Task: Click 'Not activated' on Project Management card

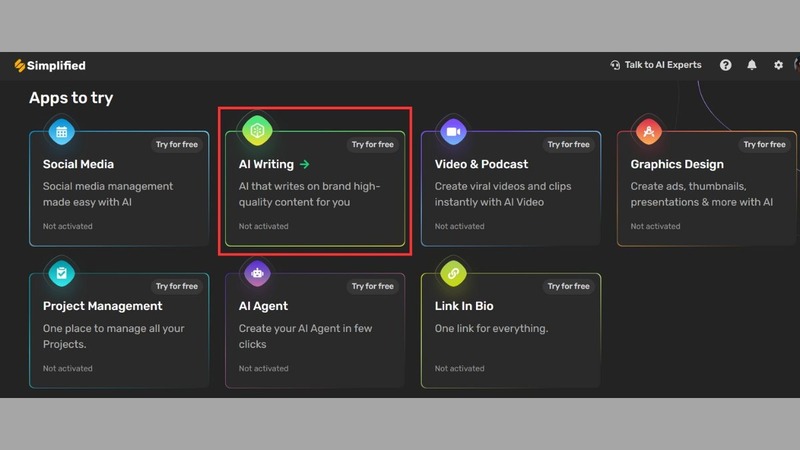Action: (x=68, y=368)
